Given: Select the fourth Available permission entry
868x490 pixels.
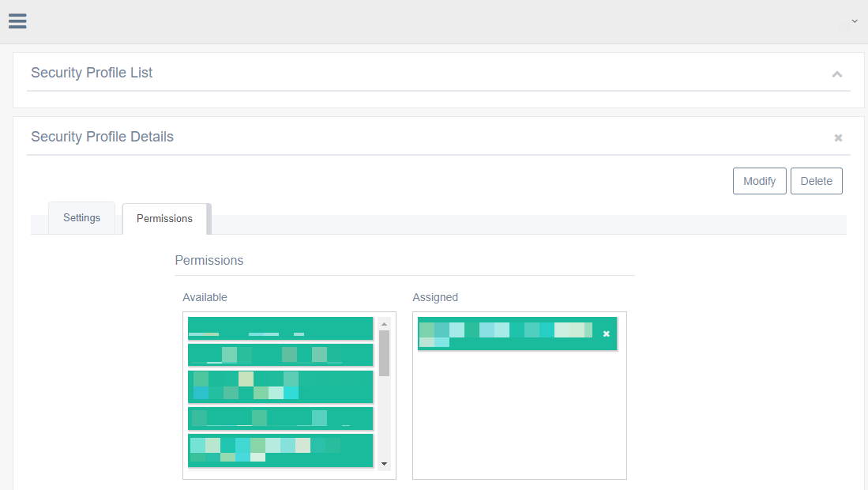Looking at the screenshot, I should pos(280,418).
